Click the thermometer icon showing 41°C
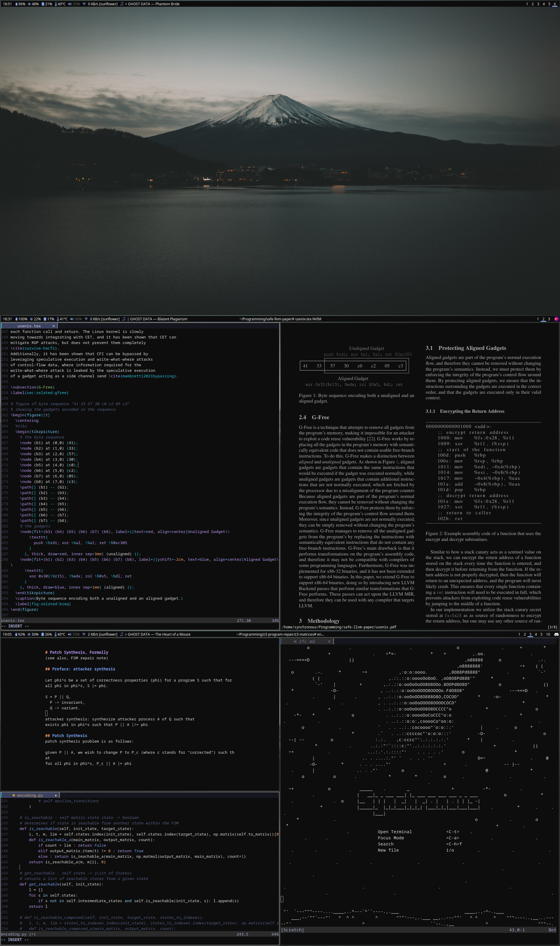560x946 pixels. click(x=58, y=319)
